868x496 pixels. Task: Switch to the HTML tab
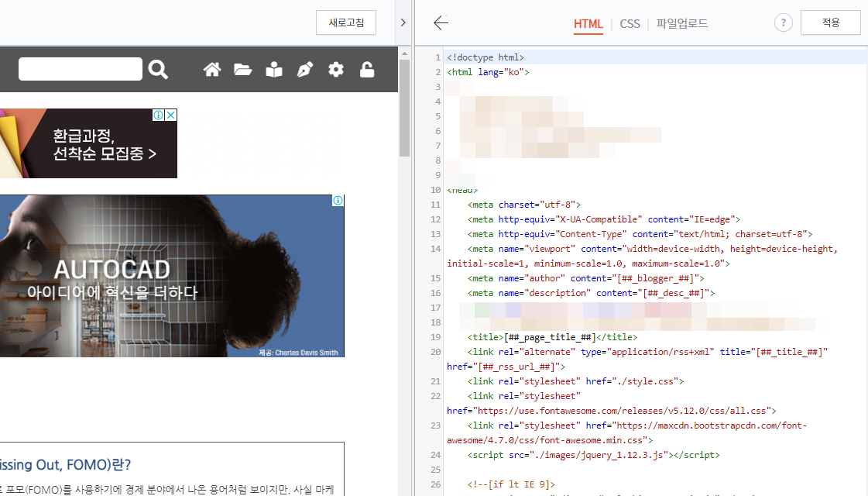pos(588,24)
